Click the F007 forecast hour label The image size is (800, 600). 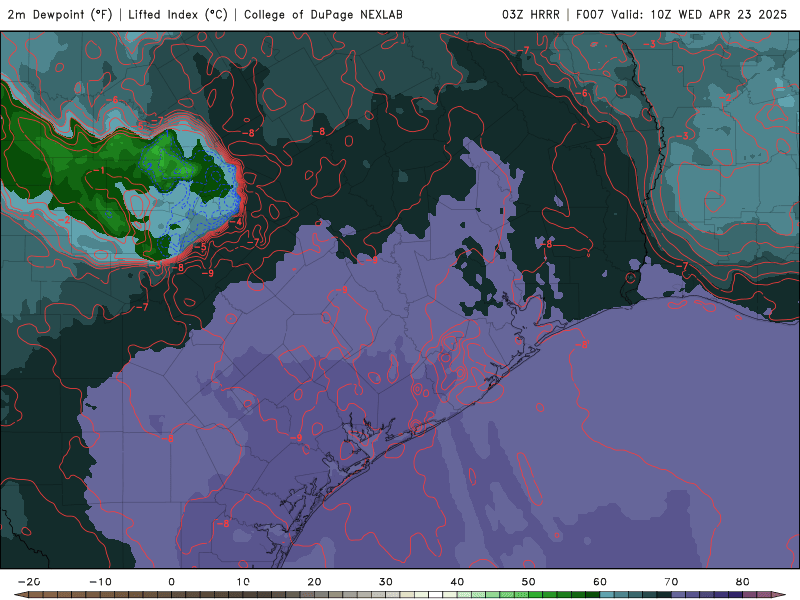590,14
